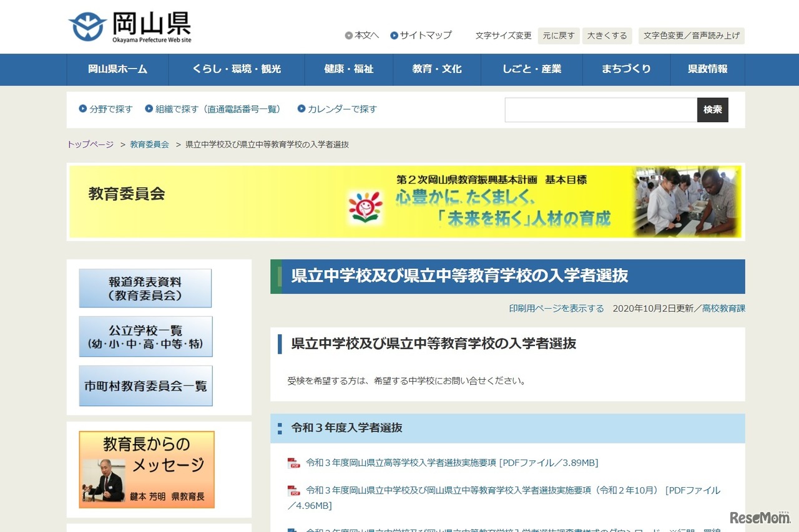Screen dimensions: 799x532
Task: Click the 教育委員会 banner image
Action: click(406, 201)
